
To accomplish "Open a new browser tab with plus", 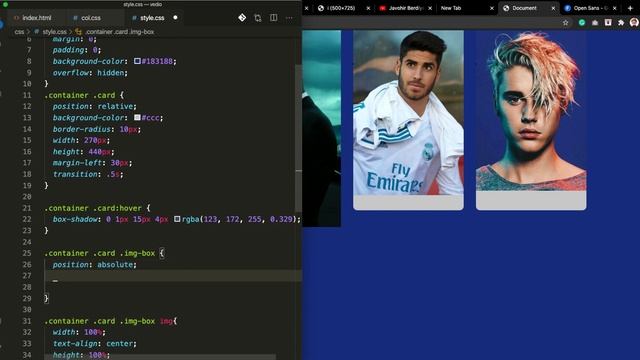I will tap(631, 8).
